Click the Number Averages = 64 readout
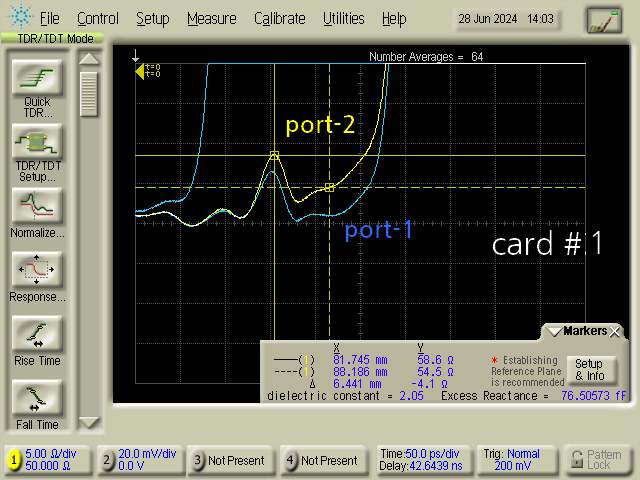This screenshot has height=480, width=640. pyautogui.click(x=426, y=57)
